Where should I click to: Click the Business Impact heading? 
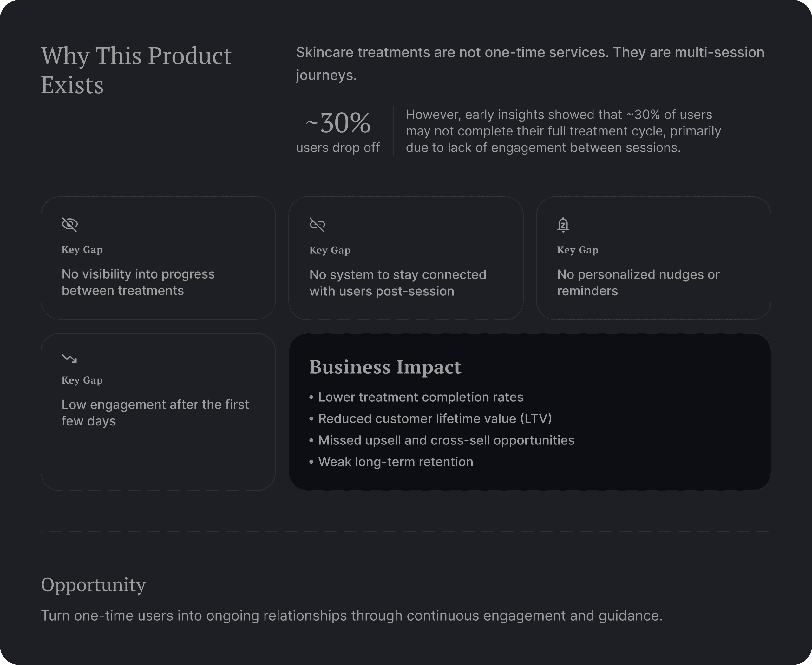tap(385, 367)
